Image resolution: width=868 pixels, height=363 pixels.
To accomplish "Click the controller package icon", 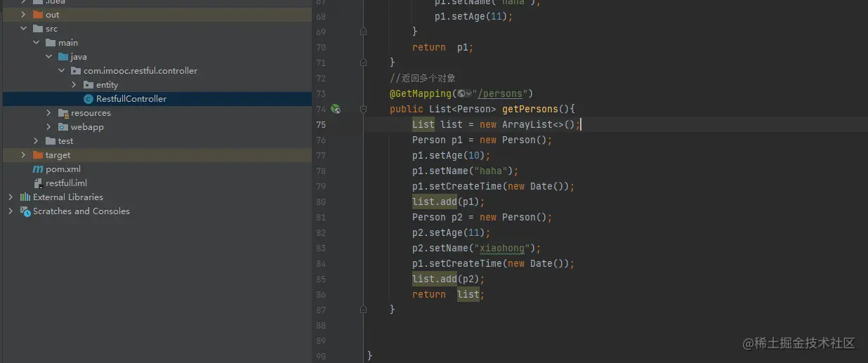I will point(75,71).
